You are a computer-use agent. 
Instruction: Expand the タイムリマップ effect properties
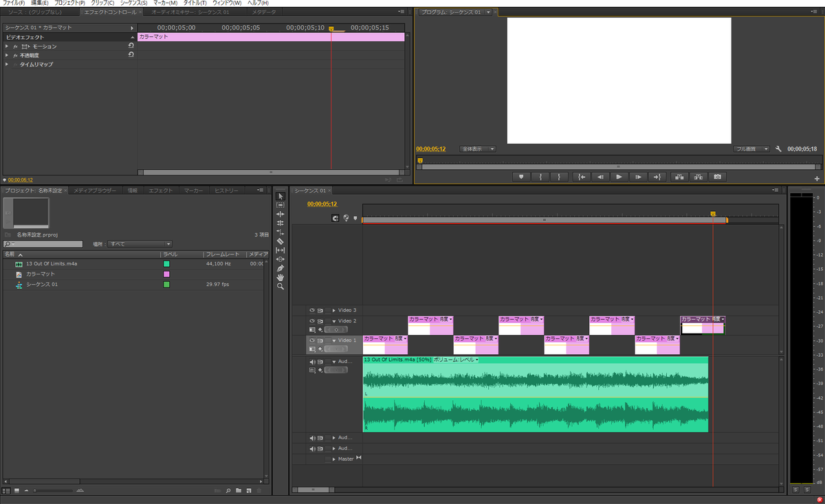click(x=7, y=64)
